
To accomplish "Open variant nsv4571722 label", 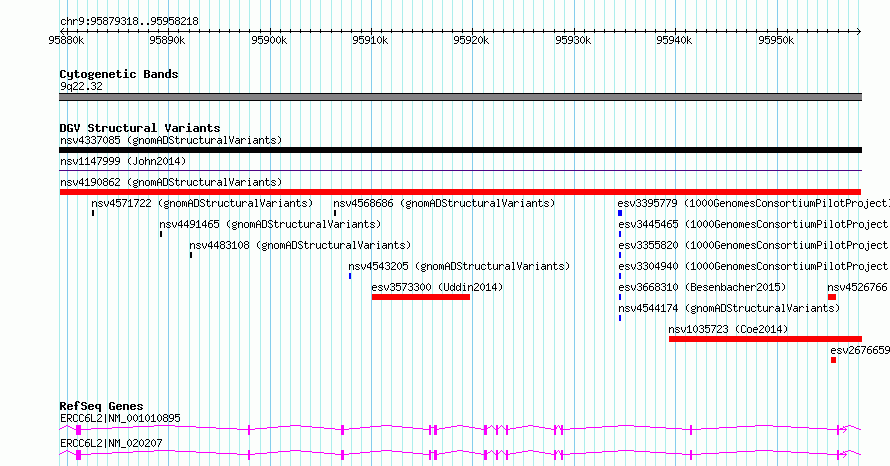I will pos(202,203).
